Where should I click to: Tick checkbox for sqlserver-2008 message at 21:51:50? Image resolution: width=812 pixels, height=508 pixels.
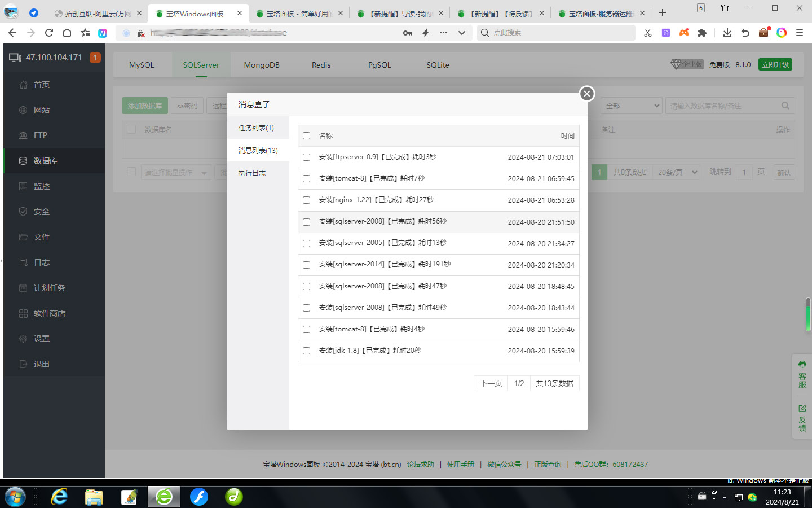pyautogui.click(x=307, y=222)
